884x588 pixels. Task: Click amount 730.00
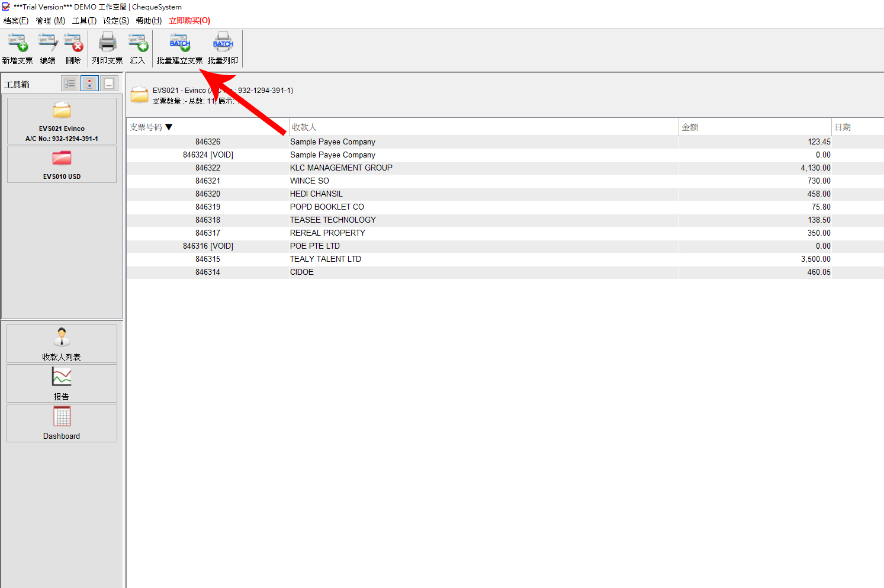(819, 181)
